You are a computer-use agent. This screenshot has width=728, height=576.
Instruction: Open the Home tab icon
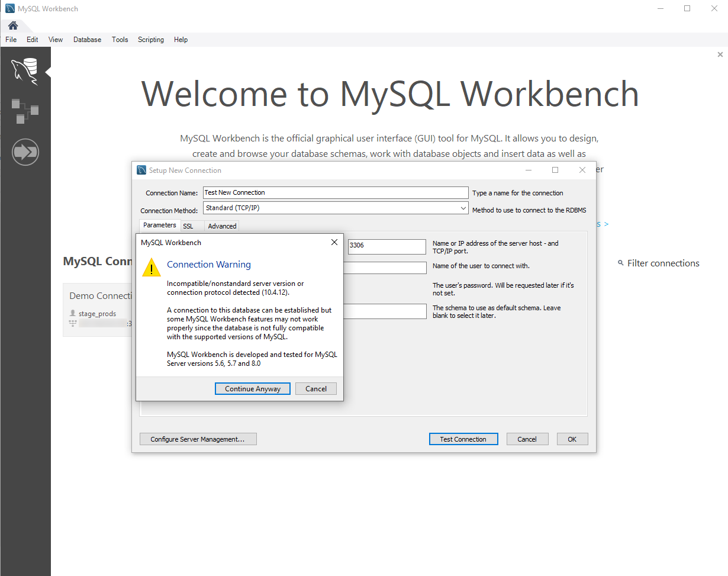12,25
